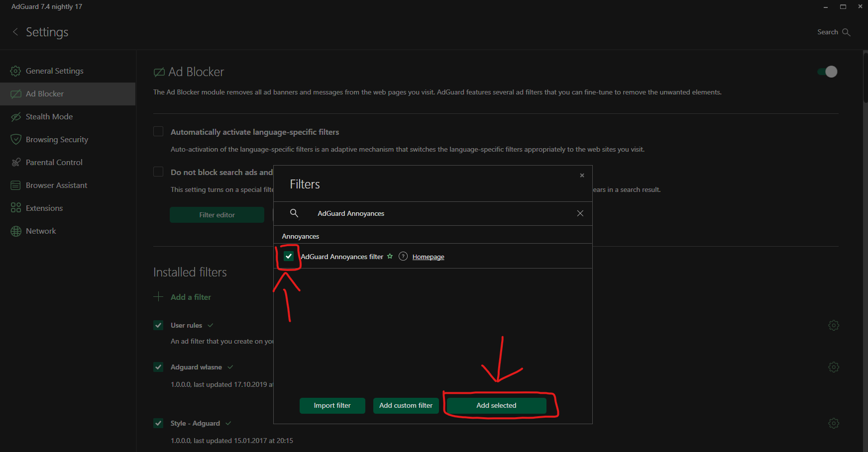Click the Import filter button
Screen dimensions: 868x452
(332, 406)
